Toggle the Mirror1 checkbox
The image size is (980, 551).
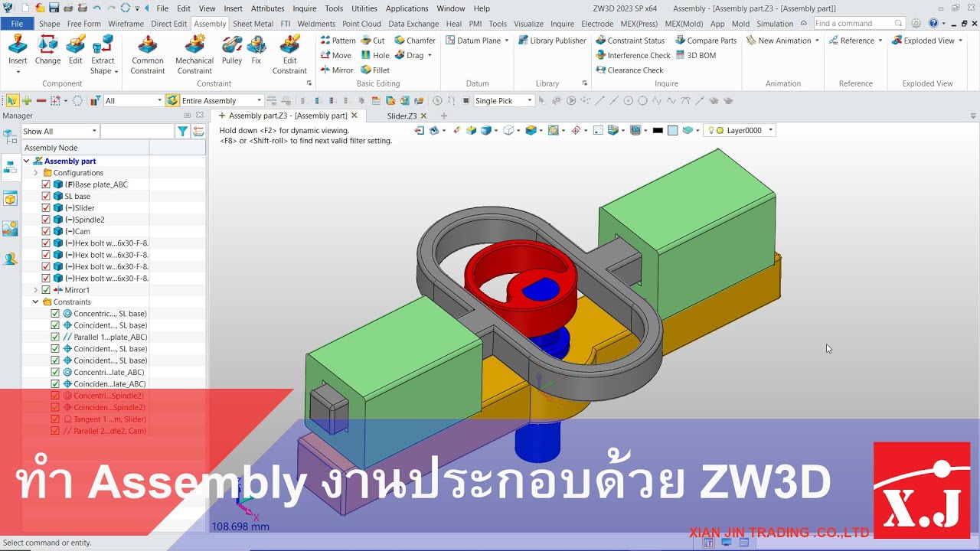tap(46, 290)
